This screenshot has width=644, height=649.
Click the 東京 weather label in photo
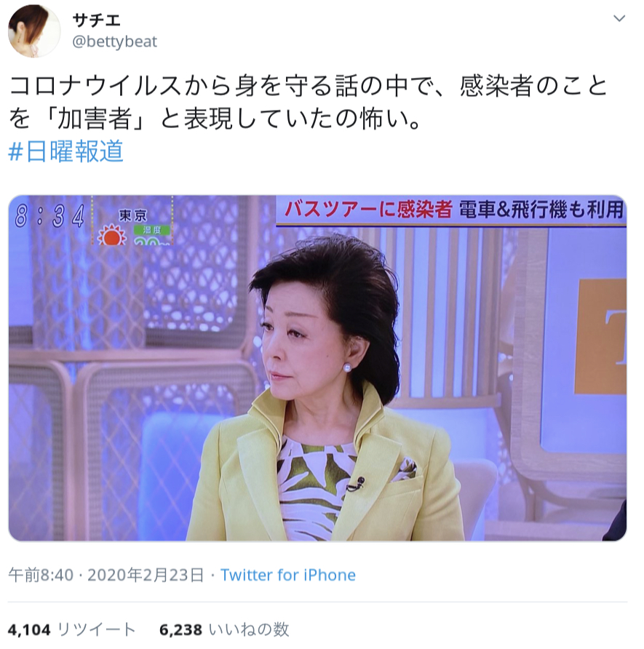[x=132, y=215]
